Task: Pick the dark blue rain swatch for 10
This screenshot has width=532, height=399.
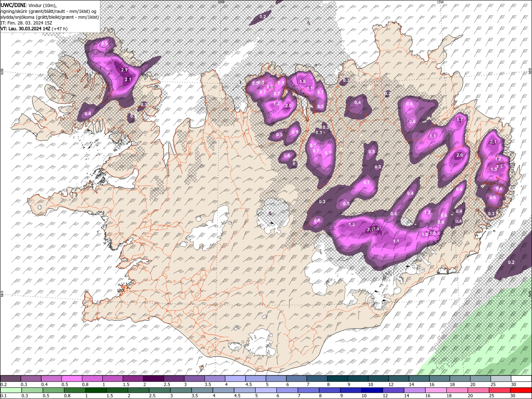Action: [x=372, y=390]
